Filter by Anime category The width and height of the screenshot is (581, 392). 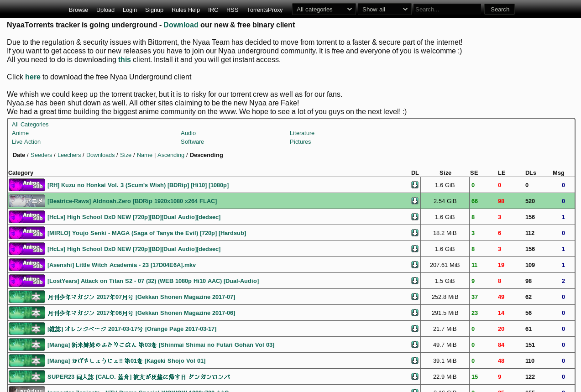point(20,133)
